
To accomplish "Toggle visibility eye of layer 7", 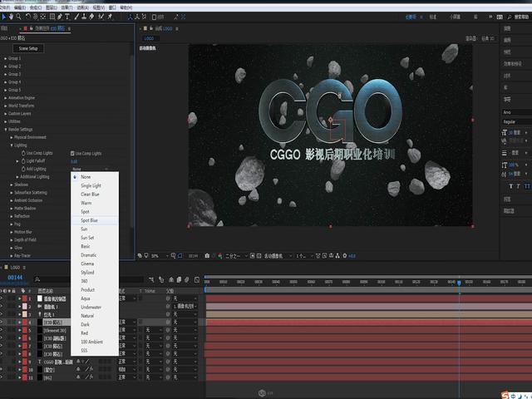I will click(x=2, y=346).
